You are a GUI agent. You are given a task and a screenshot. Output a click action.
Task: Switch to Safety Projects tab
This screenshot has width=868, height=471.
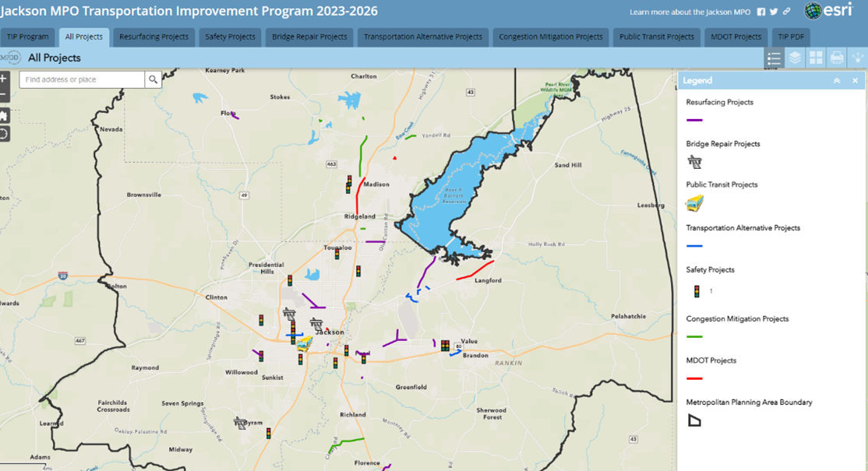click(x=231, y=37)
